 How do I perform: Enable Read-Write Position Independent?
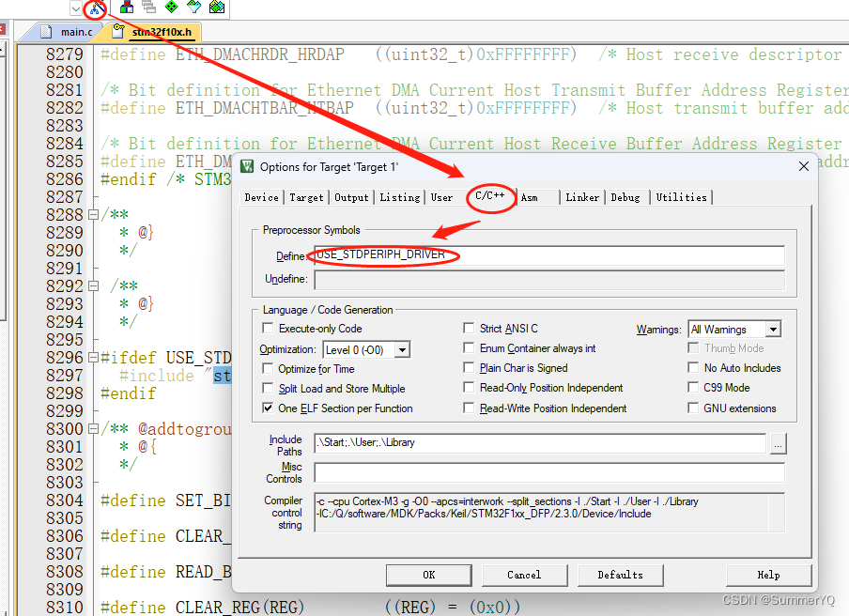click(x=469, y=408)
